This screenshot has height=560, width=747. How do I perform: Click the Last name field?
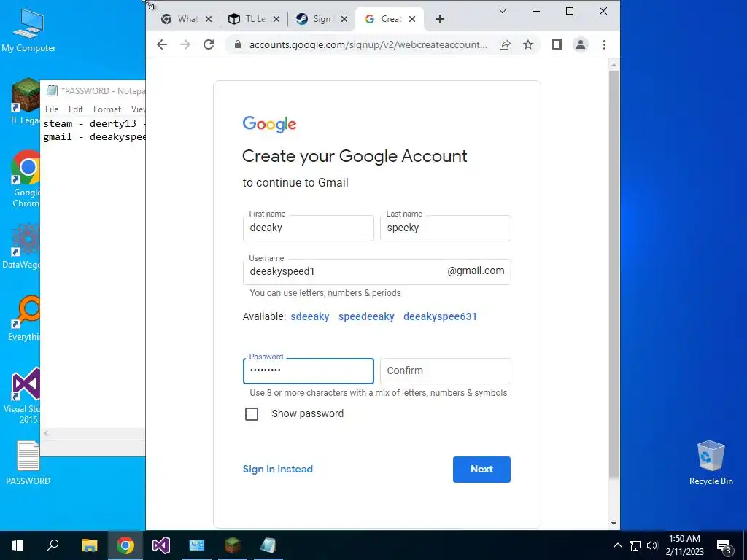[x=446, y=227]
